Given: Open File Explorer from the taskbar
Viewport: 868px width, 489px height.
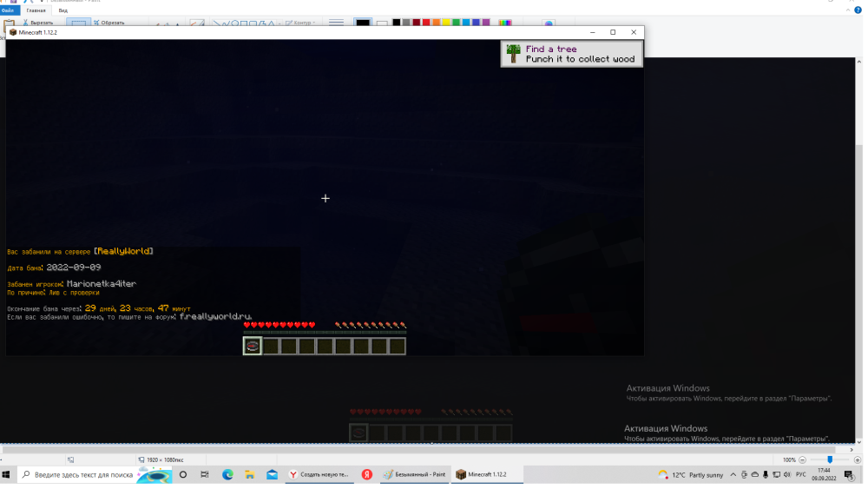Looking at the screenshot, I should [250, 474].
